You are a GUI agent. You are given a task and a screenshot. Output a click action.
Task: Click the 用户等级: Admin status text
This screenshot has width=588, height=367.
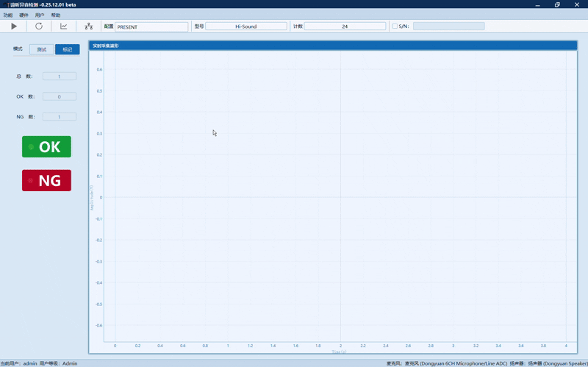[59, 363]
